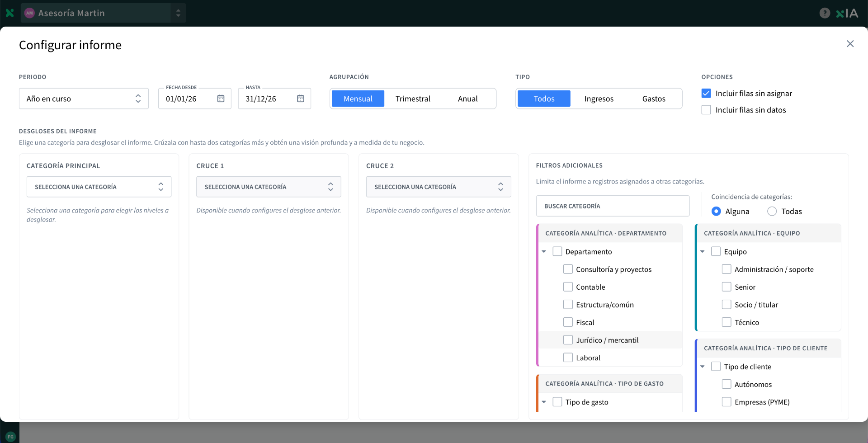Check Incluir filas sin datos

[706, 110]
